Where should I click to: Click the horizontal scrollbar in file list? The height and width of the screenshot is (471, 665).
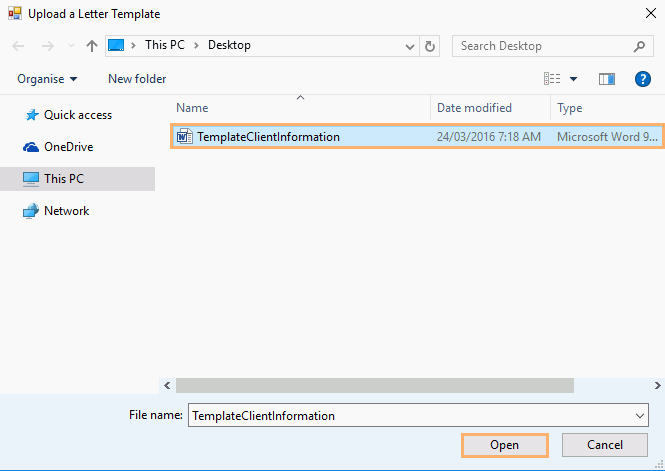pyautogui.click(x=375, y=385)
